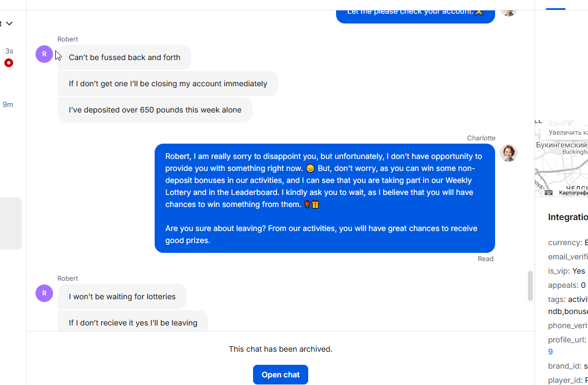Select the "yes I'll be leaving" message bubble
This screenshot has height=385, width=588.
133,322
